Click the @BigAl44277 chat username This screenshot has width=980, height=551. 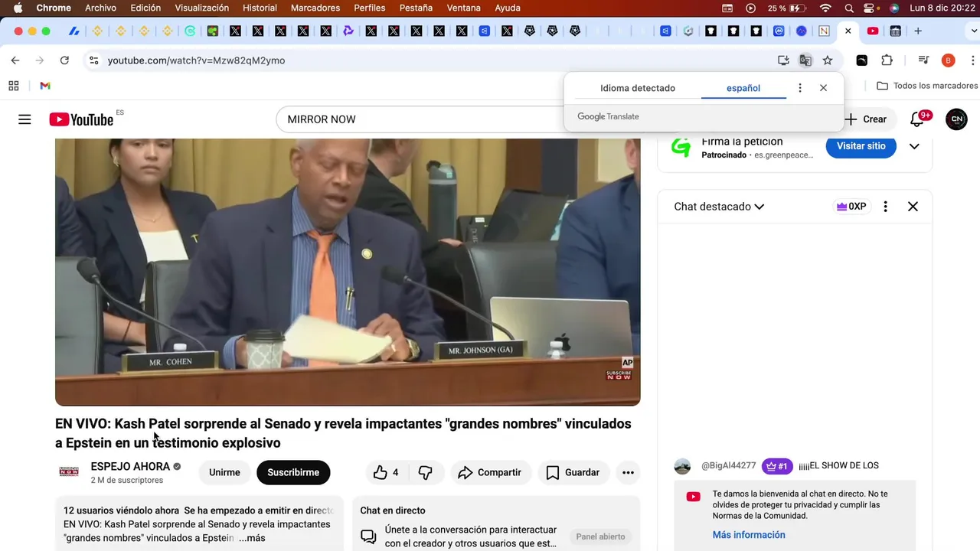coord(728,465)
